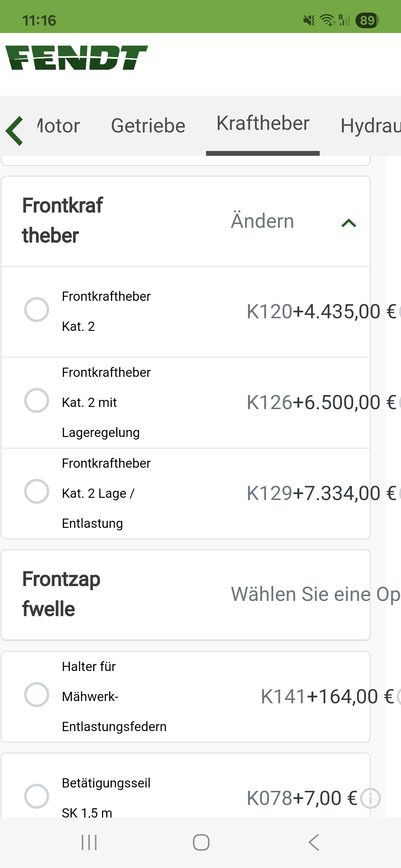
Task: Switch to the Getriebe tab
Action: click(148, 126)
